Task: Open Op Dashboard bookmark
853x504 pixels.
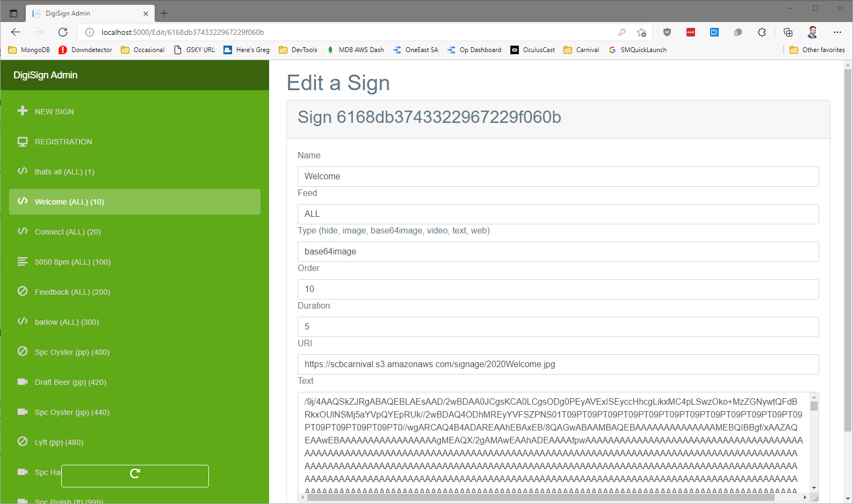Action: (x=474, y=50)
